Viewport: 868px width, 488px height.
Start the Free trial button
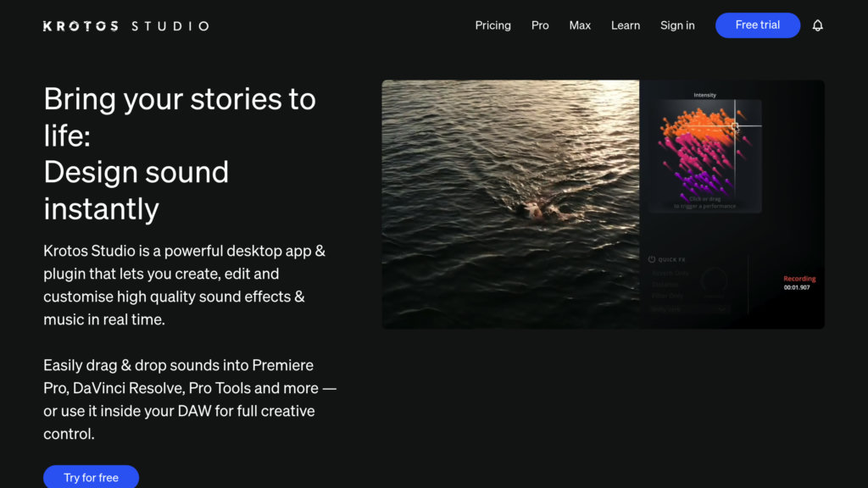[x=757, y=25]
